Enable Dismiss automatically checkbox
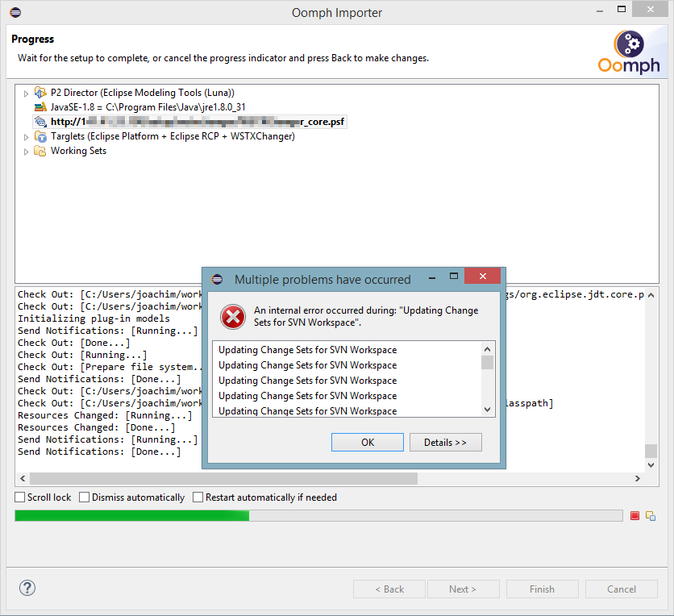Screen dimensions: 674x616 (x=84, y=497)
